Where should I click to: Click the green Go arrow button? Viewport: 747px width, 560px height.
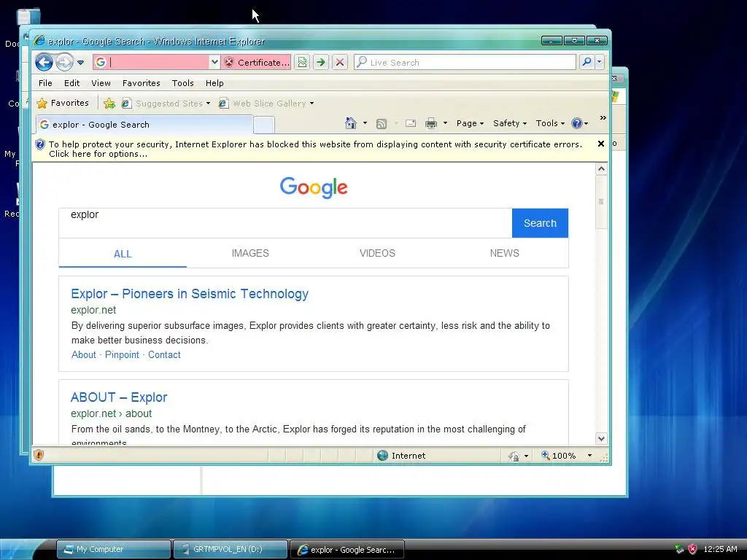(x=321, y=62)
